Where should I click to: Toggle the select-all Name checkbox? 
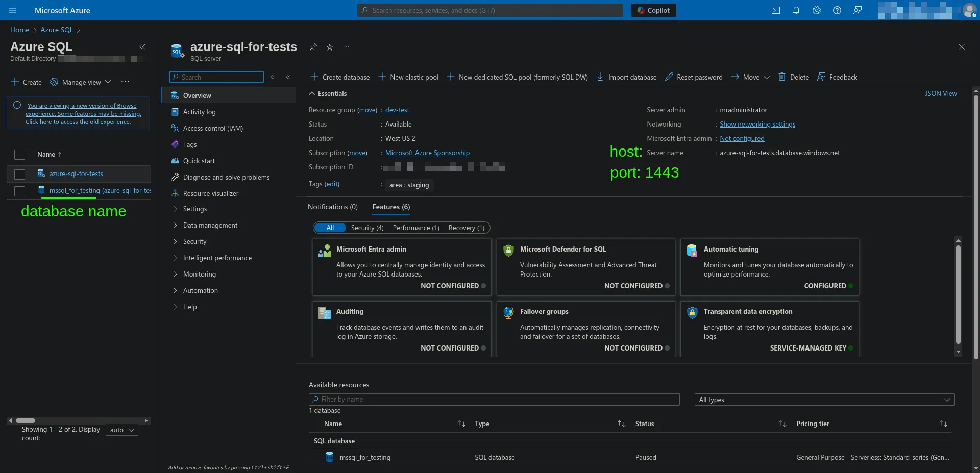[x=19, y=154]
